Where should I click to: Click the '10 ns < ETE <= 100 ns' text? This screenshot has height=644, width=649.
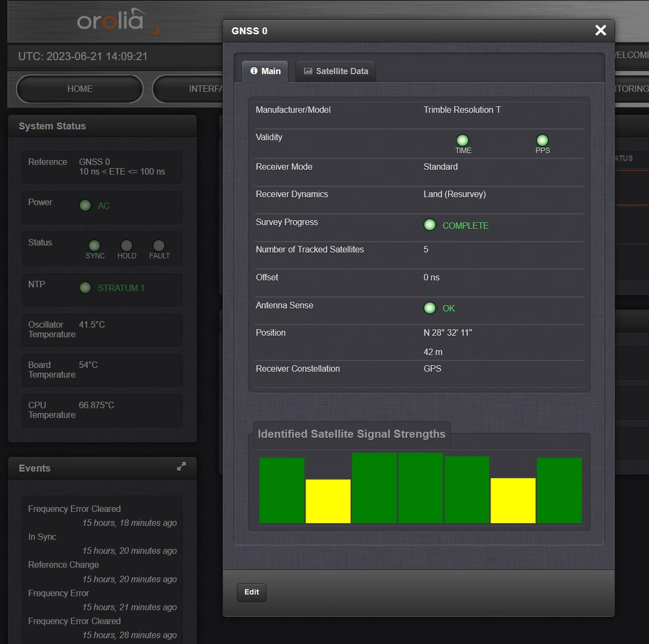point(122,172)
